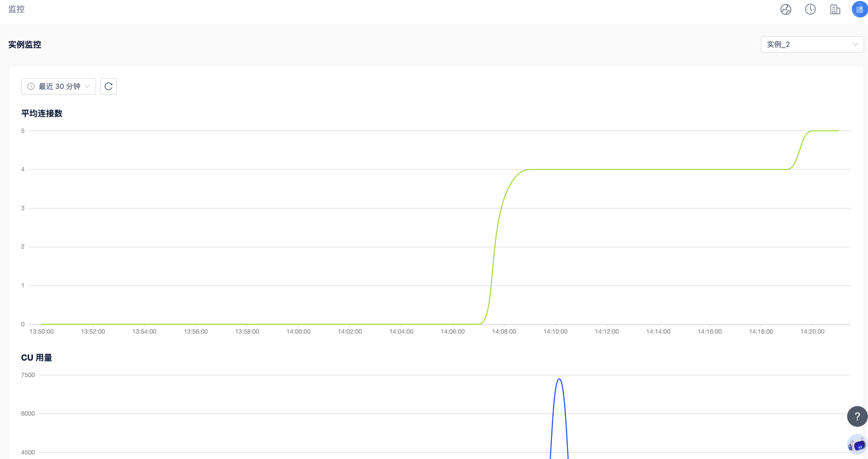Click the 监控 page title
This screenshot has width=868, height=459.
tap(17, 9)
